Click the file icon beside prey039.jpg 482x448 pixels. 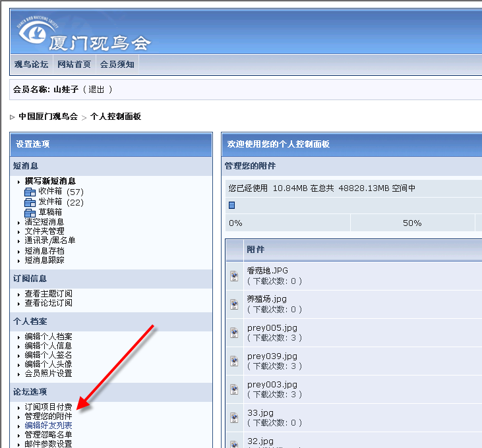tap(234, 361)
